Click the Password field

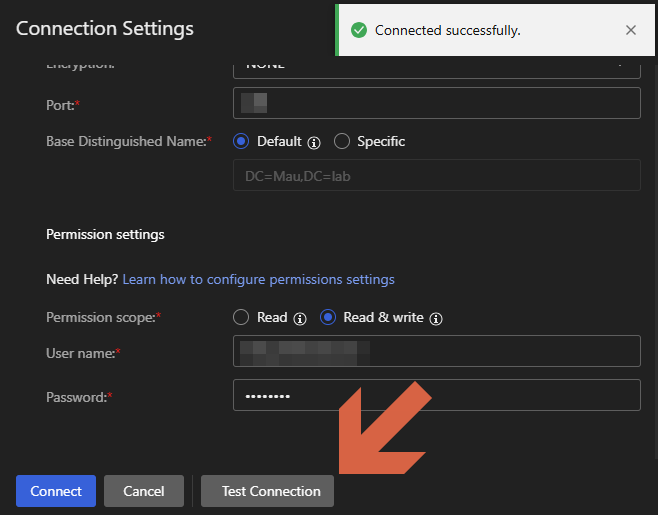[436, 395]
